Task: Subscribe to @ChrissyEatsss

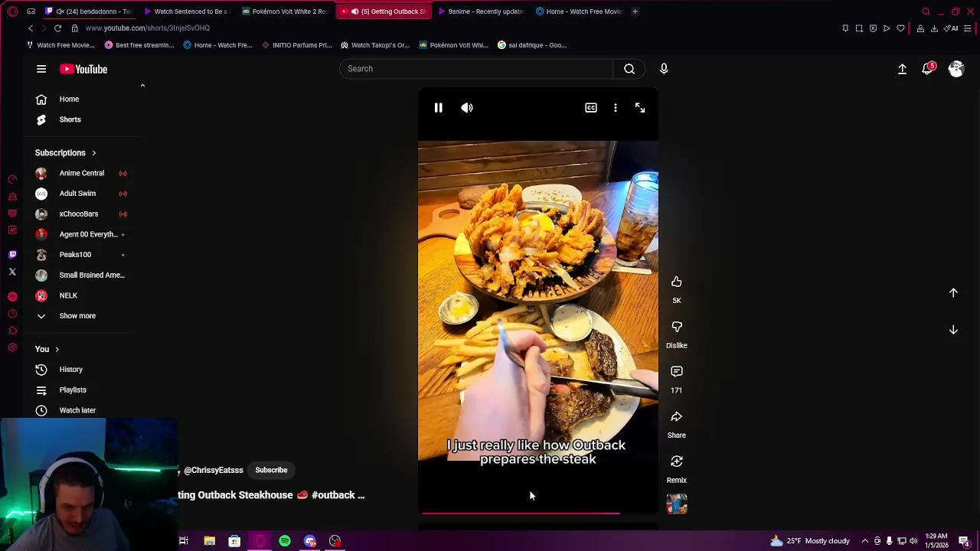Action: click(271, 471)
